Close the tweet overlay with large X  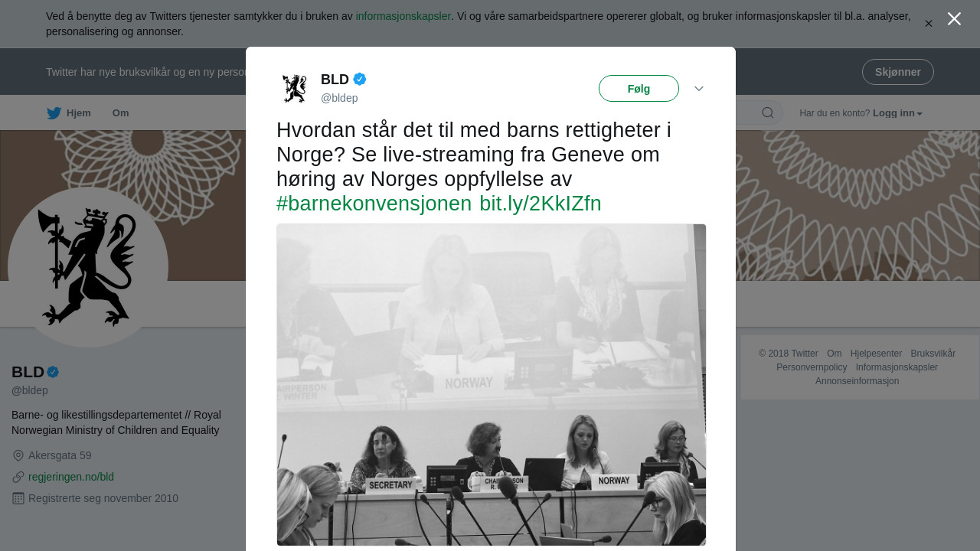(954, 18)
